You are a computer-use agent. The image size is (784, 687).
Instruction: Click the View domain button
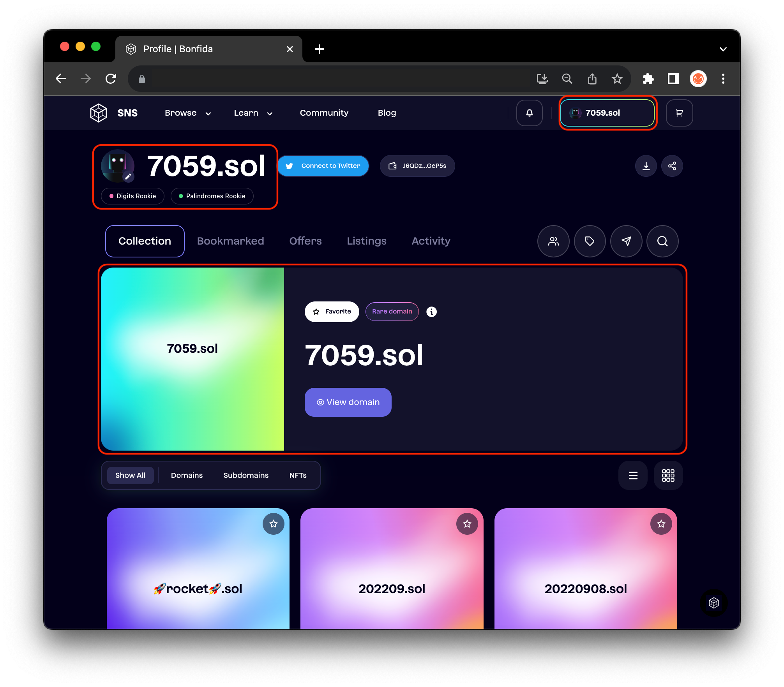coord(348,402)
